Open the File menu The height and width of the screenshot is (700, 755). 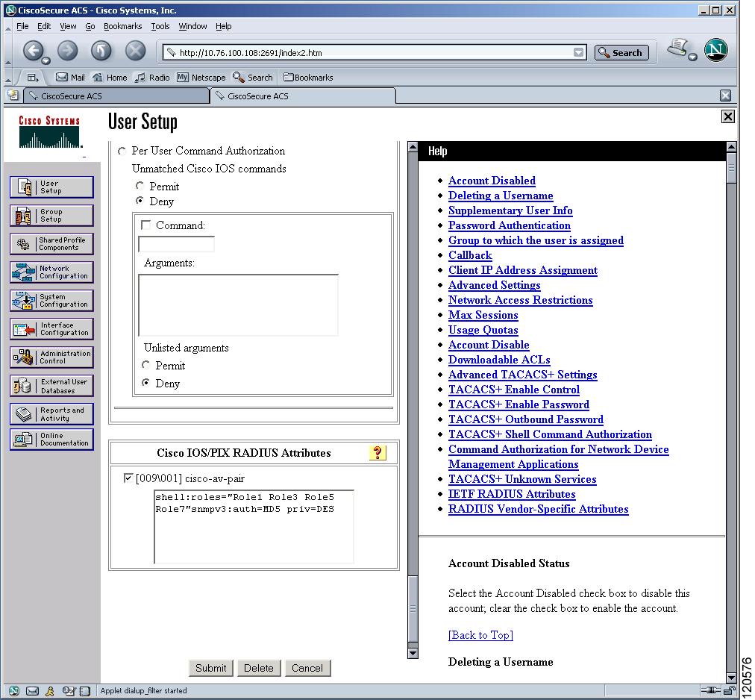coord(22,26)
